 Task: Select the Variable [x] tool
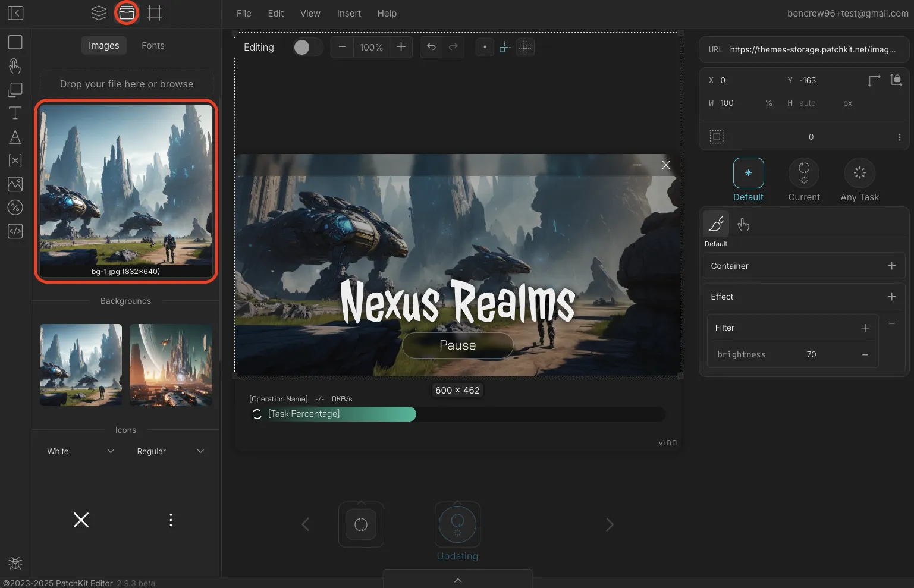pyautogui.click(x=15, y=161)
